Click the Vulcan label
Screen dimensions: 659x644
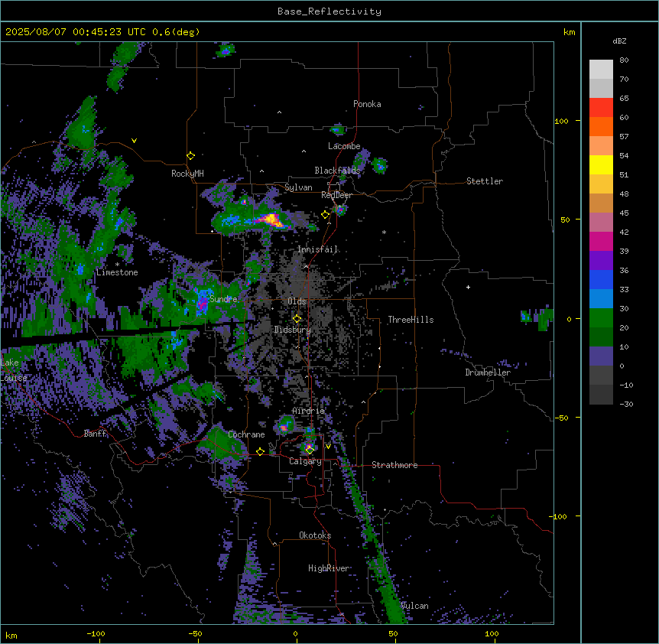tap(414, 606)
